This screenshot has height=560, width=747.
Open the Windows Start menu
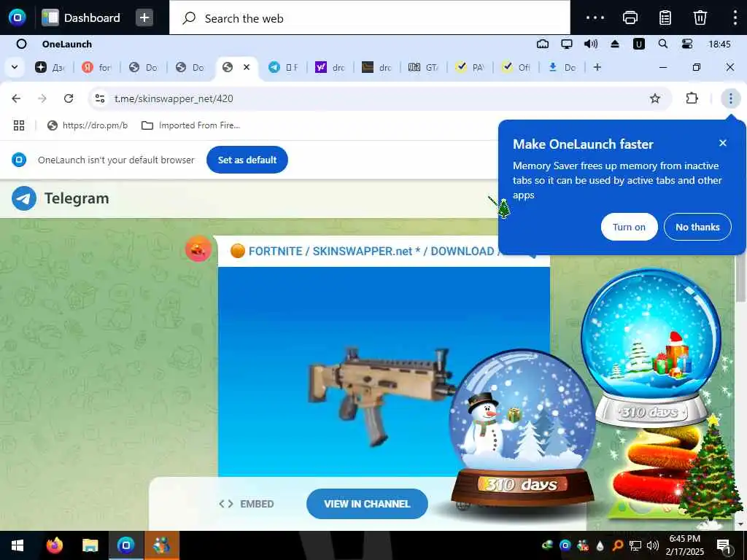click(x=18, y=545)
